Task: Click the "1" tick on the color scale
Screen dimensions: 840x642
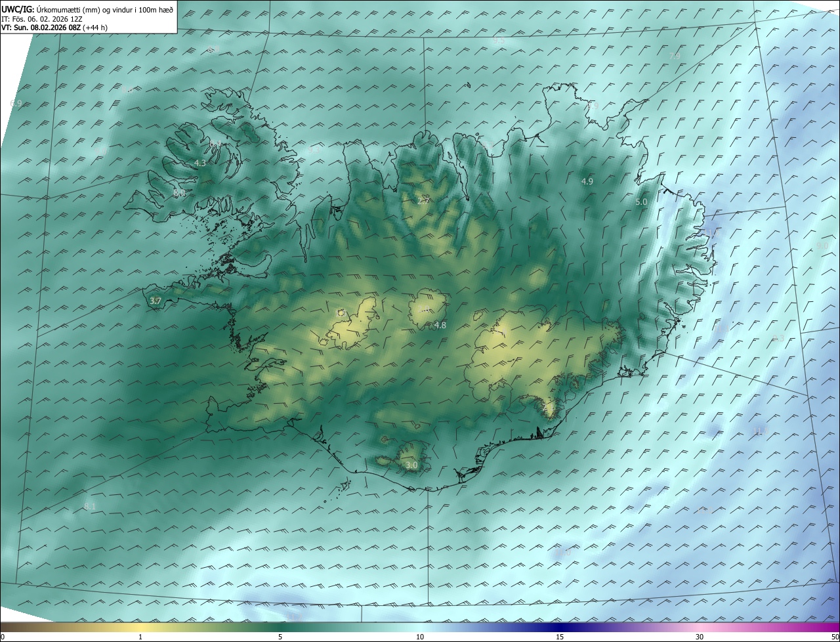Action: pyautogui.click(x=140, y=637)
